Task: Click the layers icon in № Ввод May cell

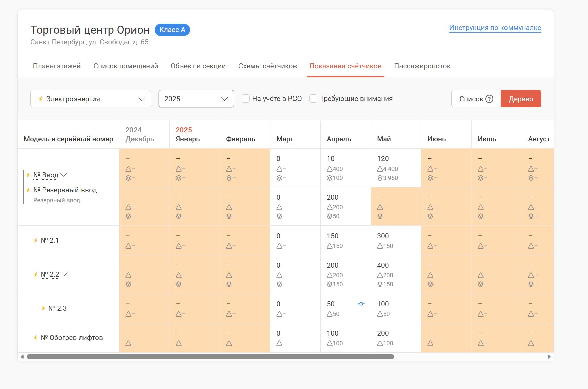Action: tap(380, 178)
